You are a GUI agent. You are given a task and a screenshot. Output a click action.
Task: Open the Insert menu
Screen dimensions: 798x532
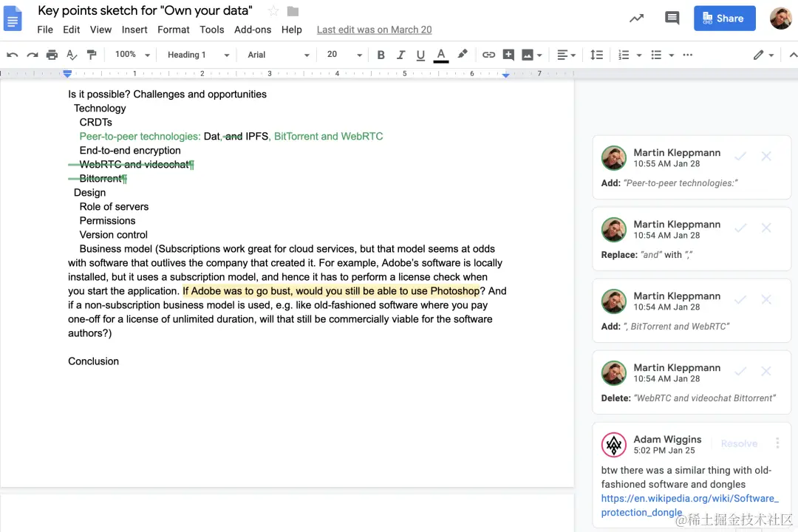click(134, 30)
